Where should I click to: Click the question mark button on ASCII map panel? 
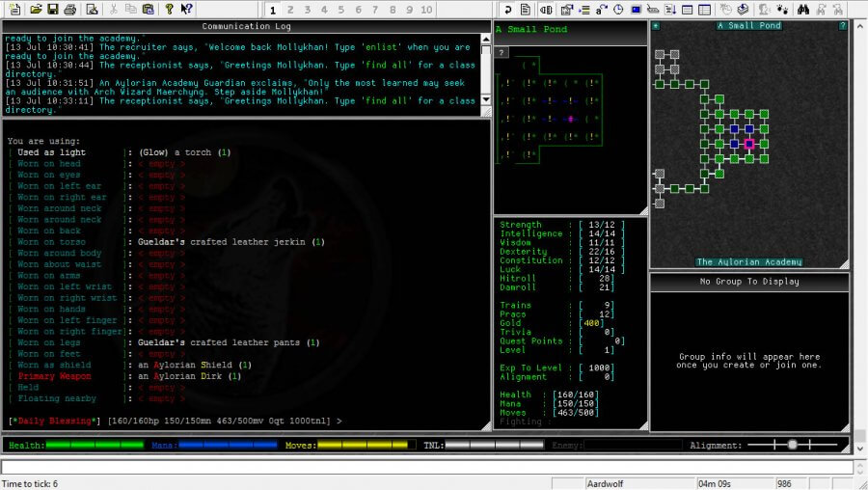click(x=502, y=52)
